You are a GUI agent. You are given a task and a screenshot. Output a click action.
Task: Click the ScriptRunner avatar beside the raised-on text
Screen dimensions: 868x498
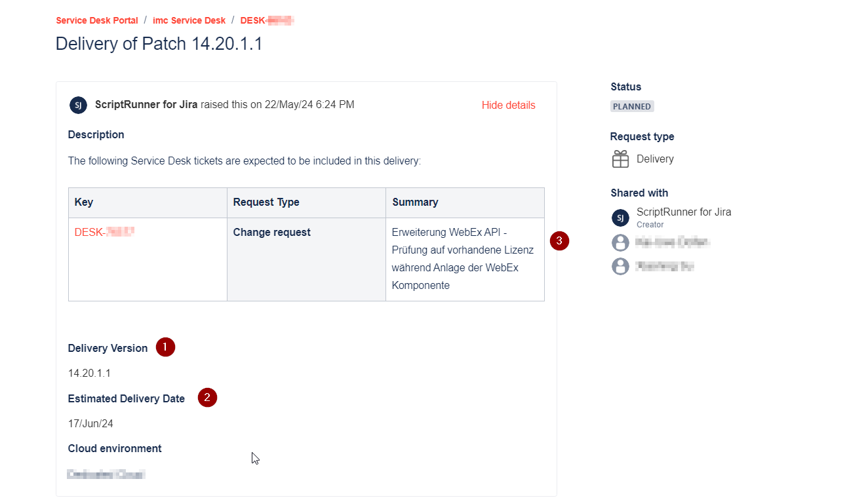coord(78,105)
